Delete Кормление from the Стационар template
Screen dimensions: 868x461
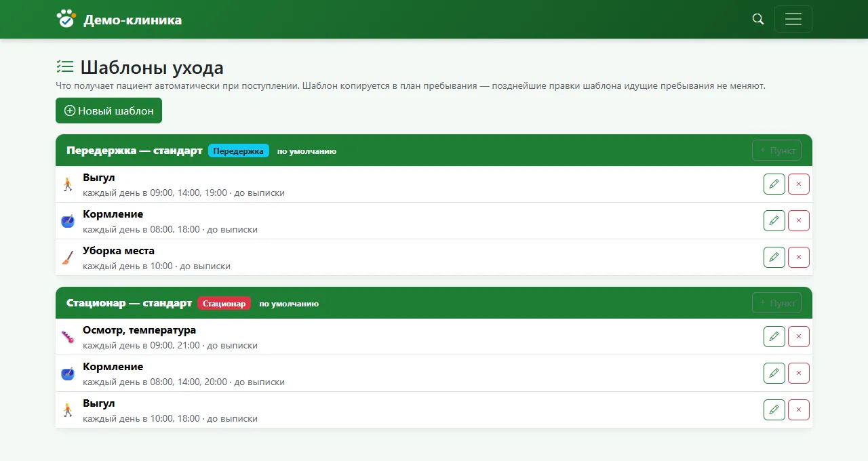pos(799,373)
